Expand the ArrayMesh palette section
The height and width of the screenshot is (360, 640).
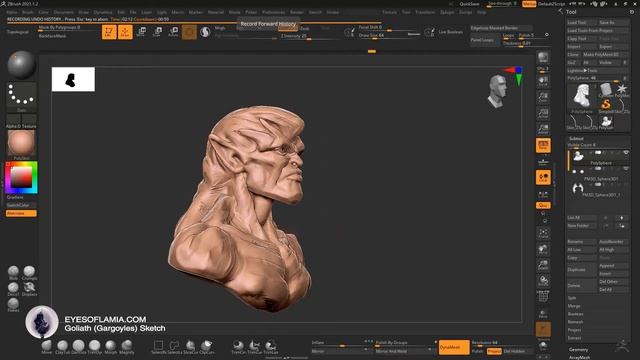tap(579, 357)
